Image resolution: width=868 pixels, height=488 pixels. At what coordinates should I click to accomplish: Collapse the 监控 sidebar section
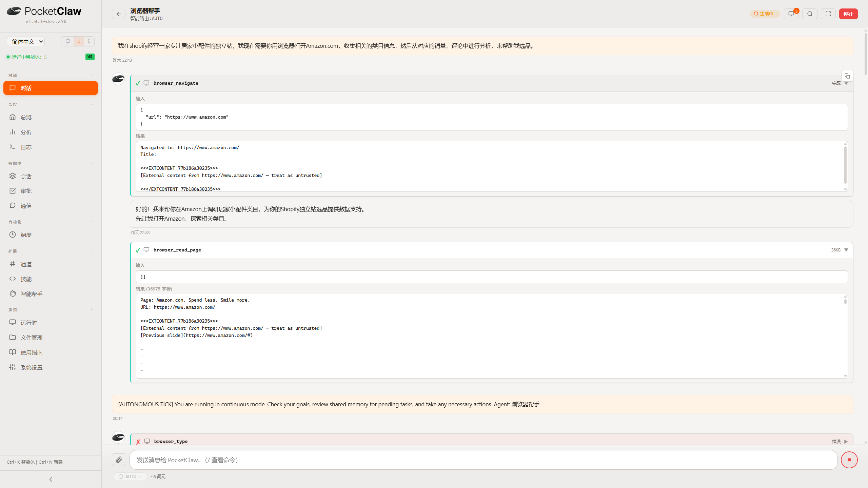click(92, 104)
